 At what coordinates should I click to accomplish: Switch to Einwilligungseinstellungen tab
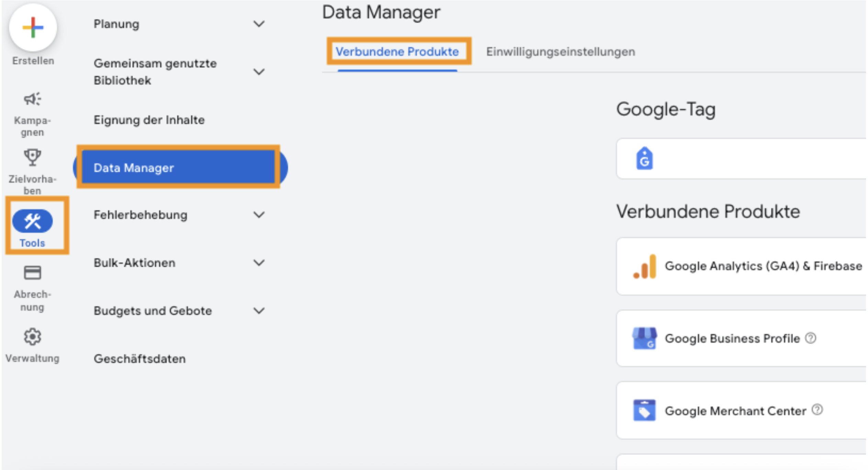click(x=561, y=52)
